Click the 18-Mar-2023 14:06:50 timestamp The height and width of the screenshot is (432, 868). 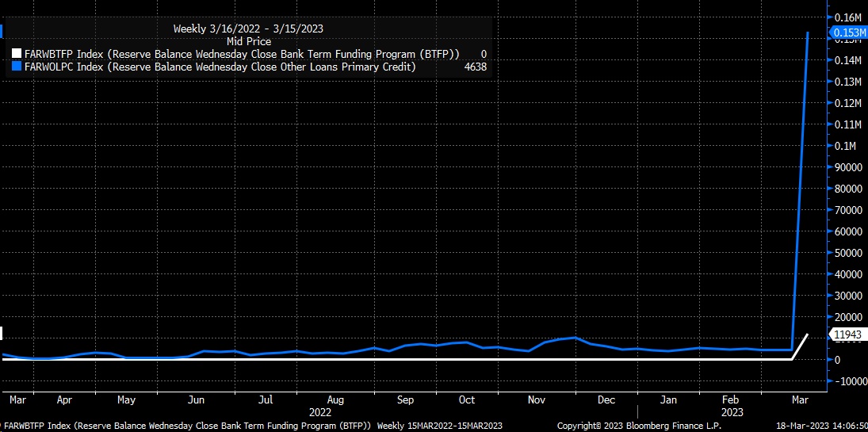coord(820,426)
